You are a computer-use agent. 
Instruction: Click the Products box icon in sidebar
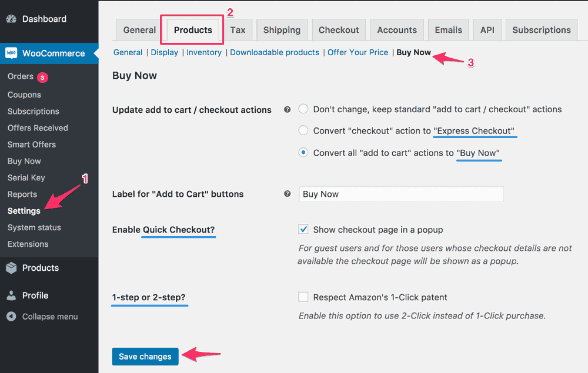(x=12, y=268)
